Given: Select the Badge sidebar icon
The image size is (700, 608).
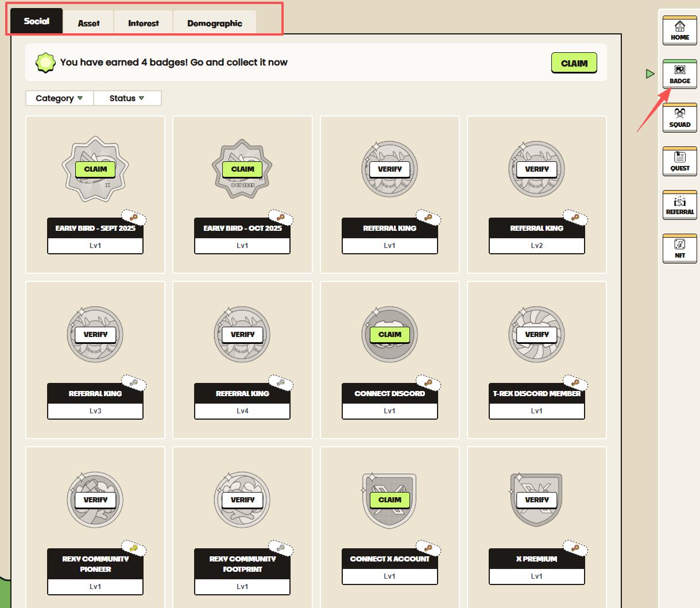Looking at the screenshot, I should [679, 74].
